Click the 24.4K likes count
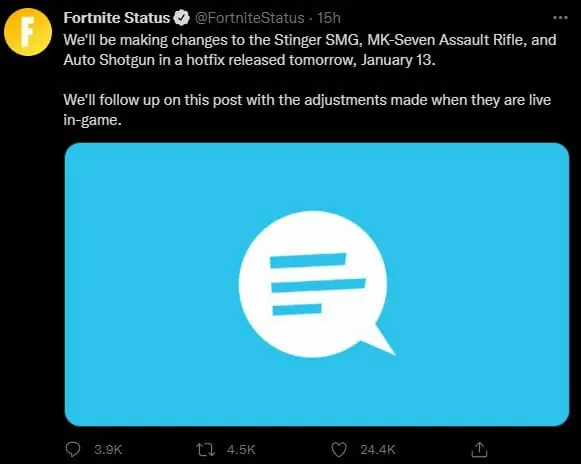The image size is (581, 464). pos(378,450)
